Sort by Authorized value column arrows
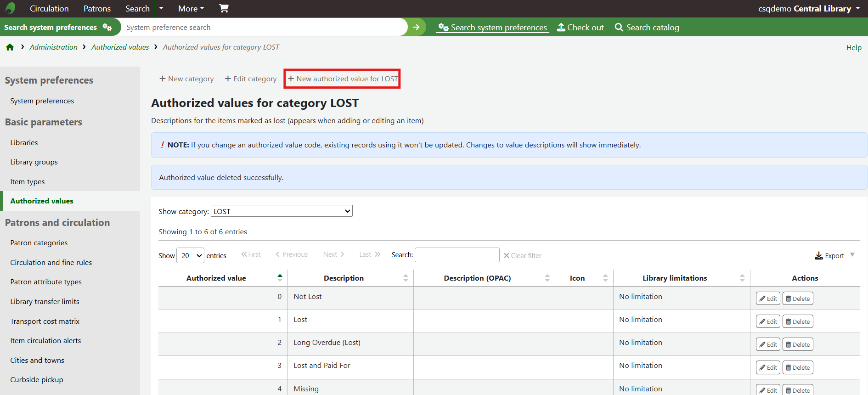Image resolution: width=868 pixels, height=395 pixels. 280,278
